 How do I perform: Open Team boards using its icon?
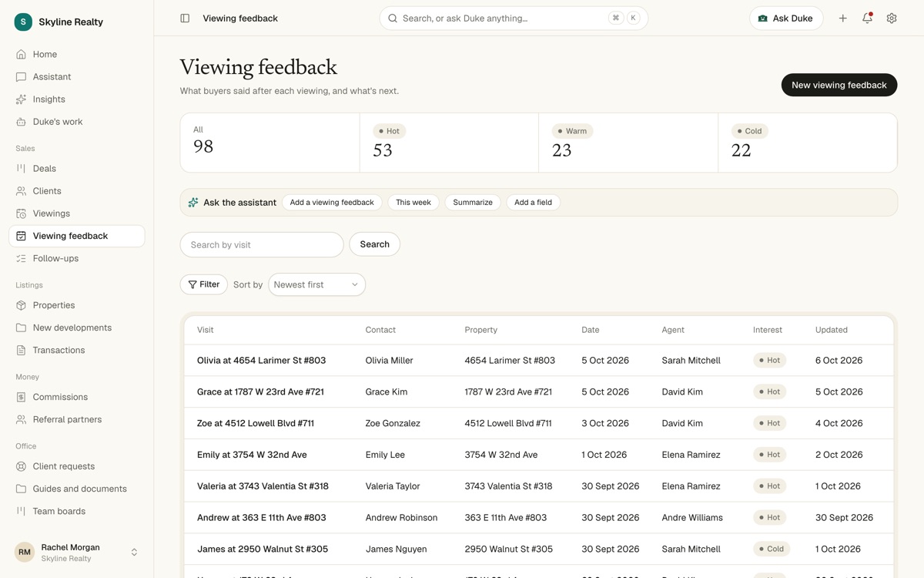pos(21,511)
